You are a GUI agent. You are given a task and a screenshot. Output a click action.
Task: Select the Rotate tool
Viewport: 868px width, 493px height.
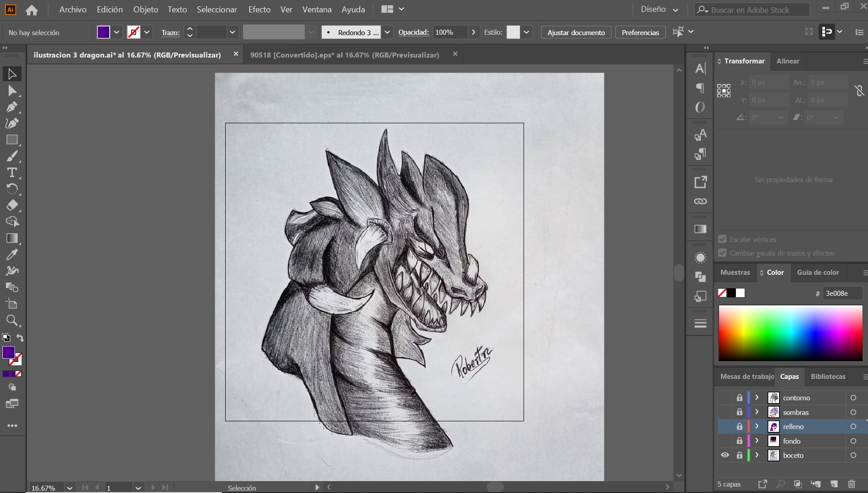(x=12, y=189)
